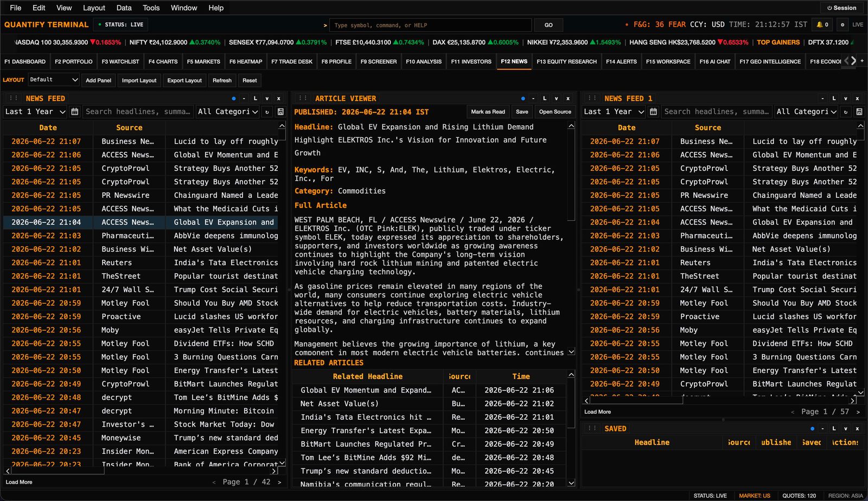868x501 pixels.
Task: Open notifications bell showing 0 alerts
Action: click(822, 24)
